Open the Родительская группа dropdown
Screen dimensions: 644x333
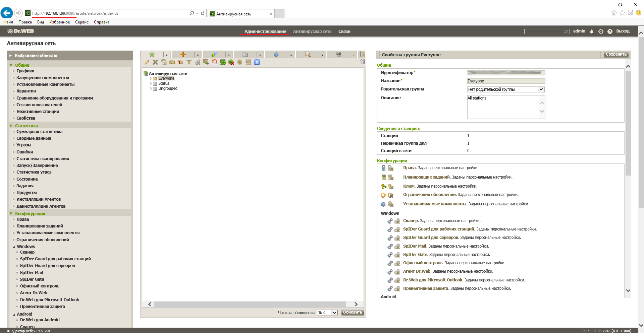pos(506,89)
